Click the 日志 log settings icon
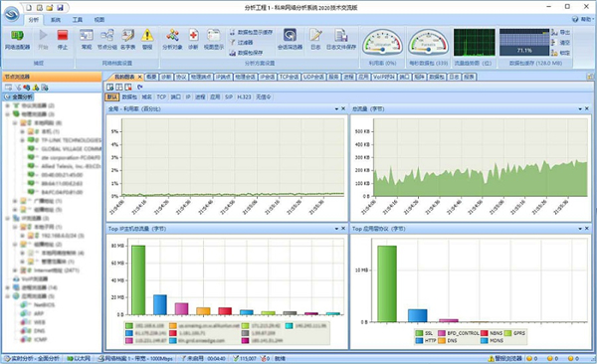This screenshot has width=597, height=364. (x=315, y=39)
